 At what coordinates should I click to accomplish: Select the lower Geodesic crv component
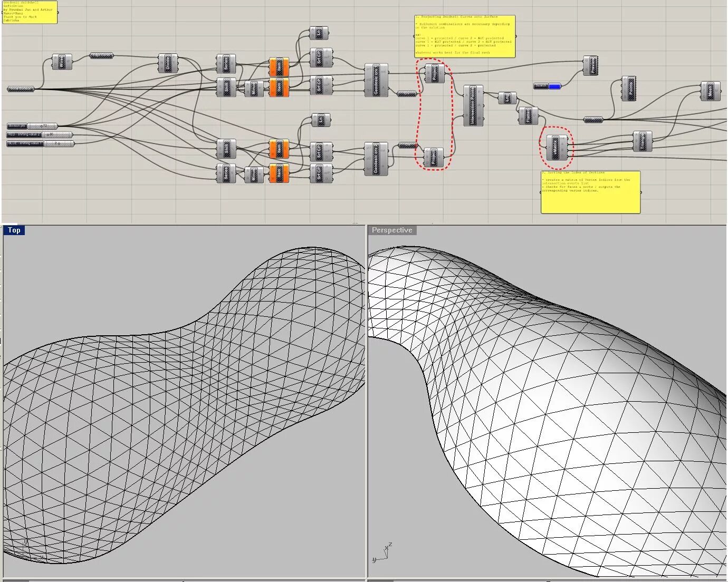376,158
